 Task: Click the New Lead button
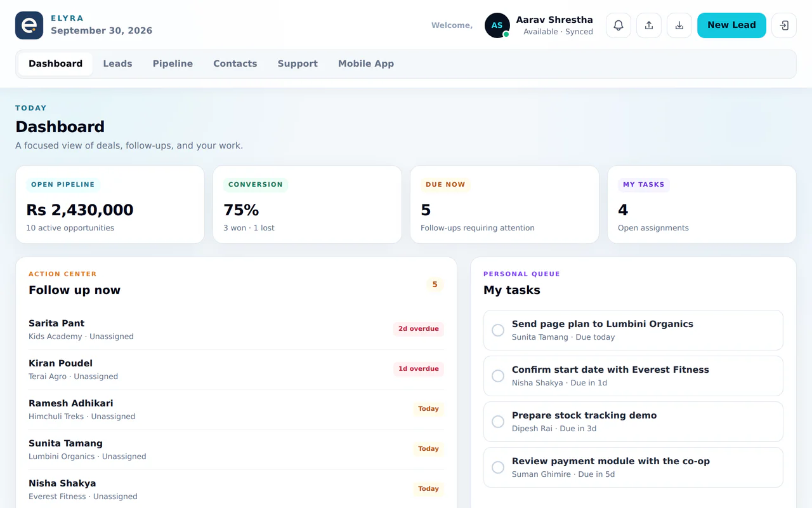tap(731, 25)
